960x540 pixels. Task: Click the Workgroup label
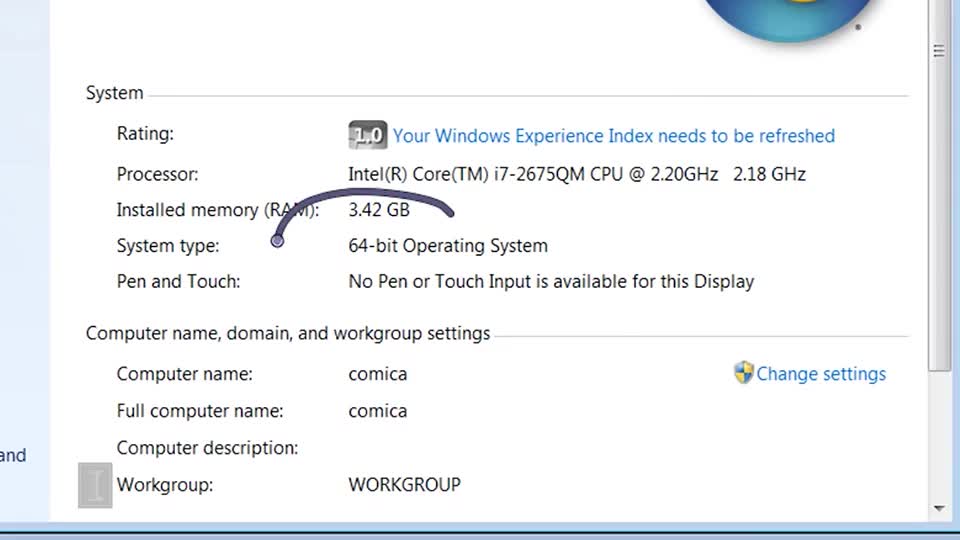coord(165,485)
